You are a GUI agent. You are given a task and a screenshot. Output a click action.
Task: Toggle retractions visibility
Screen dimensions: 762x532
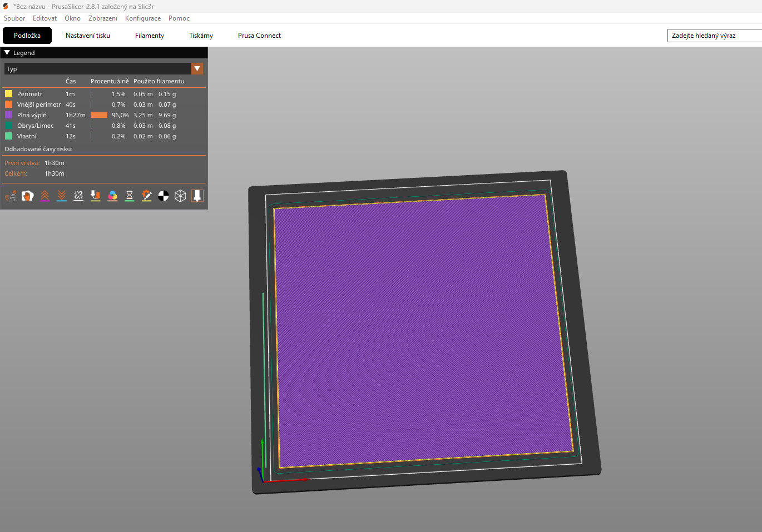(x=44, y=196)
